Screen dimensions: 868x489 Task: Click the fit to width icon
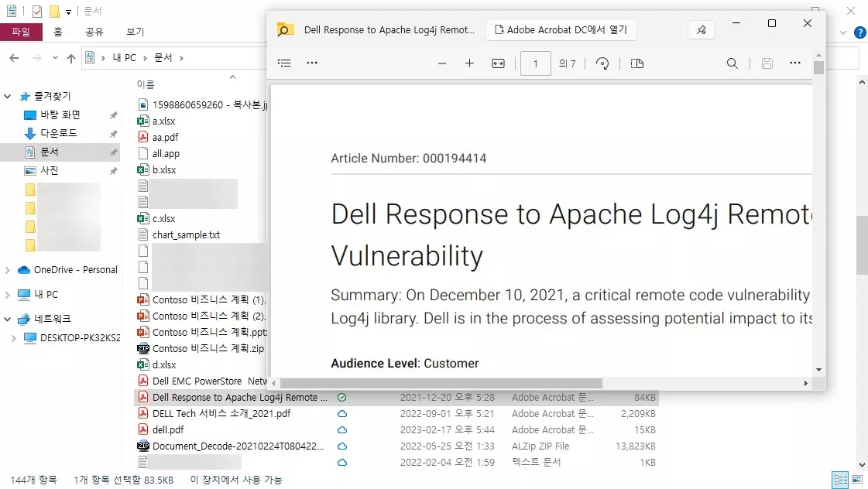[498, 63]
